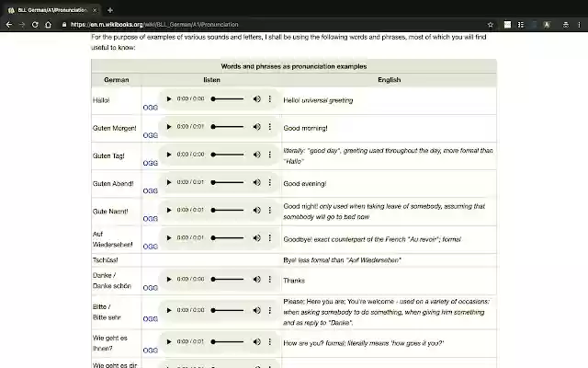Open the OGG link for Danke schön
This screenshot has width=588, height=368.
click(x=151, y=288)
